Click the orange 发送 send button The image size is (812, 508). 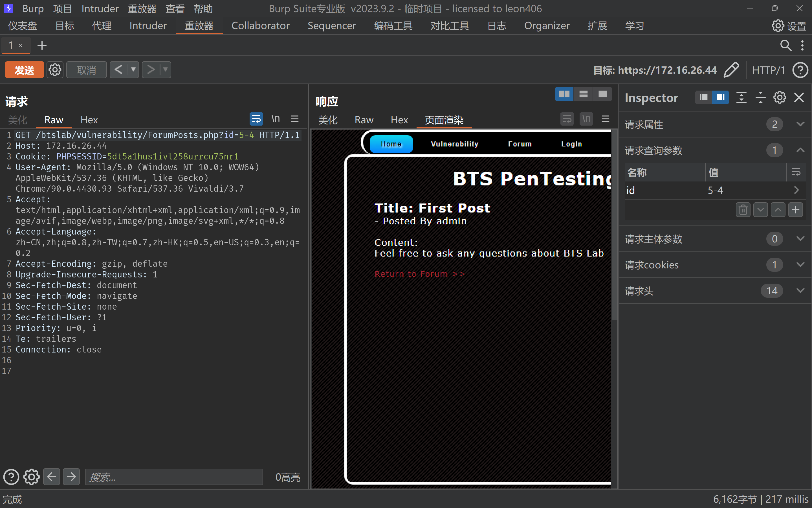tap(25, 70)
